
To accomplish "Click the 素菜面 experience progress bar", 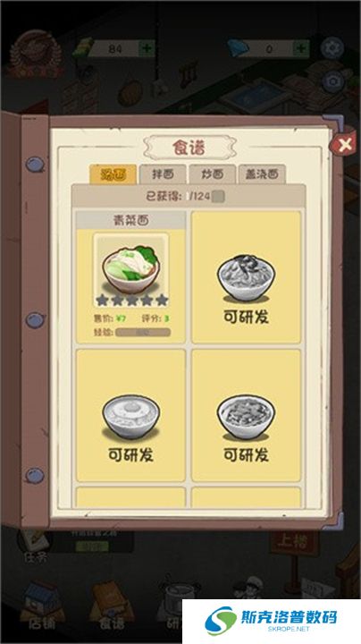I will coord(143,332).
